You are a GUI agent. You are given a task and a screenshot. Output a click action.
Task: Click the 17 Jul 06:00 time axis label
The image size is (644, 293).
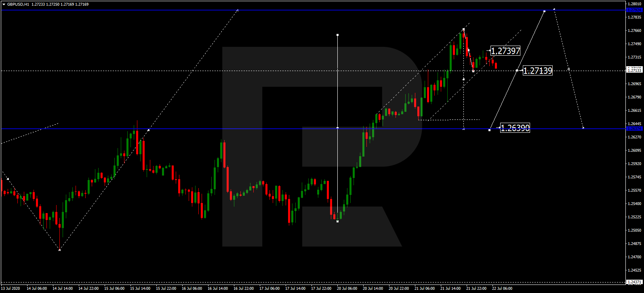click(x=269, y=289)
